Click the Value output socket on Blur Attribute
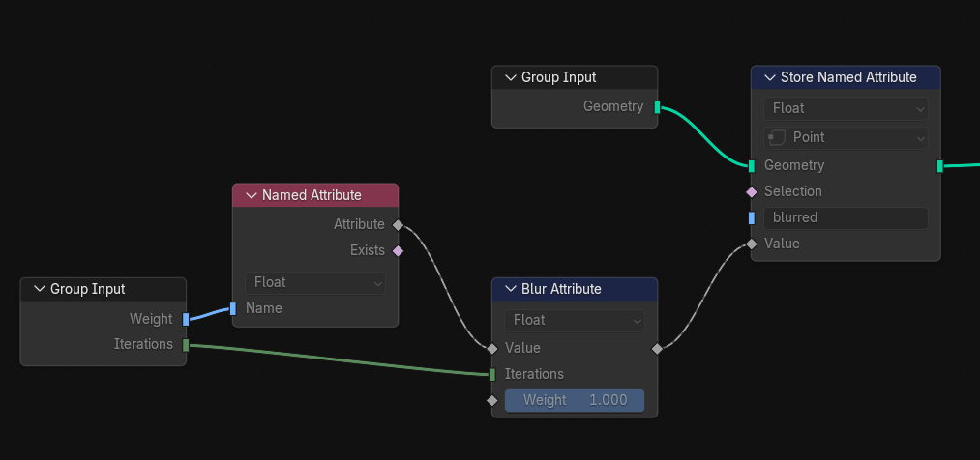This screenshot has width=980, height=460. [657, 349]
